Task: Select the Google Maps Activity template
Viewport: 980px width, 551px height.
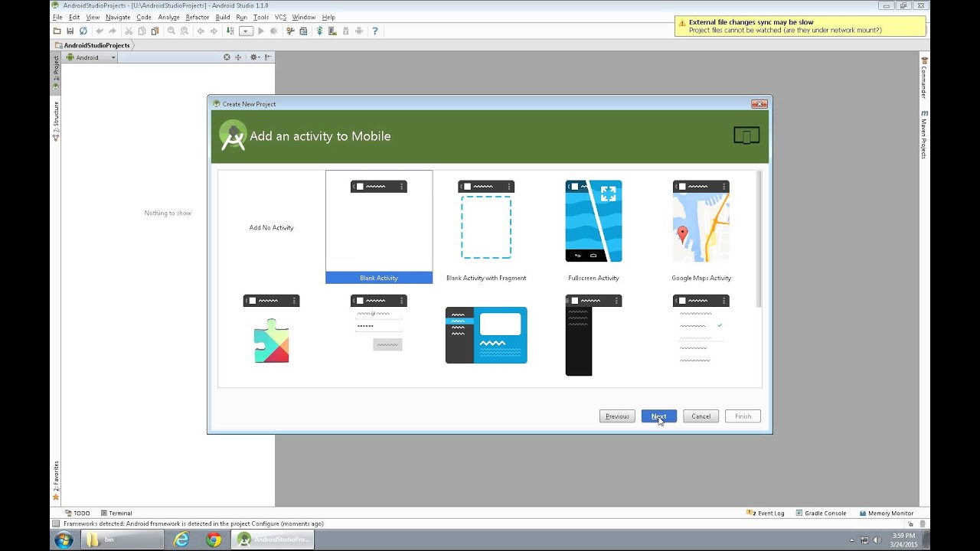Action: [x=701, y=227]
